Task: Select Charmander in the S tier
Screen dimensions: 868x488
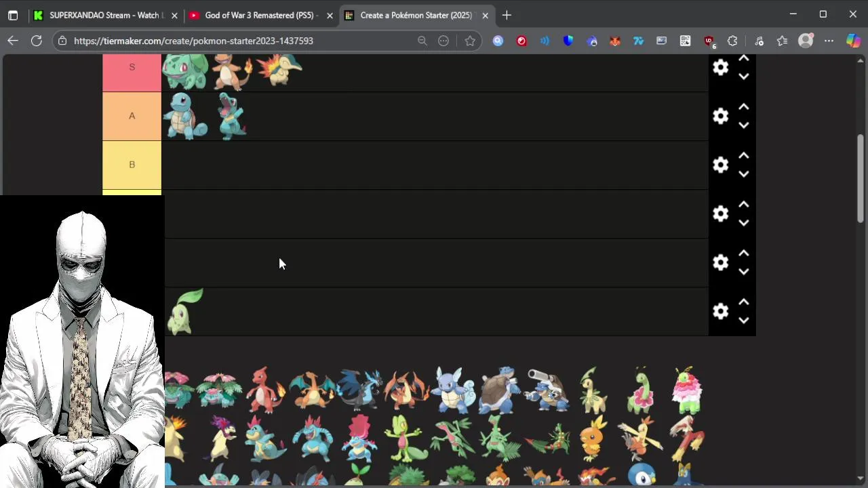Action: tap(232, 73)
